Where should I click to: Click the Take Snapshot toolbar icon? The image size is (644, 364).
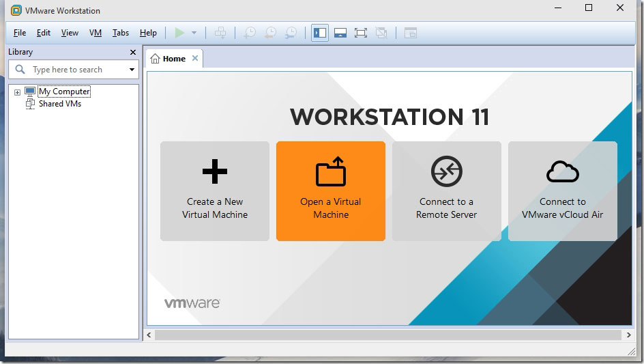(x=249, y=33)
